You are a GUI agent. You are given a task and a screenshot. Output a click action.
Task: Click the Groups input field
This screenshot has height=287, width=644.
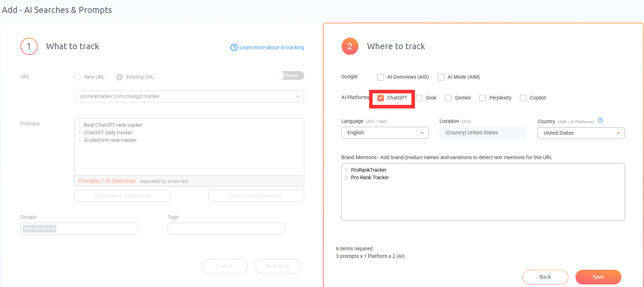coord(79,229)
